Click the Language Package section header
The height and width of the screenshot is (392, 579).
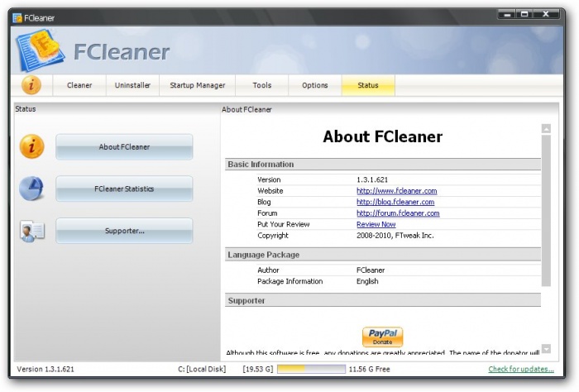coord(383,255)
